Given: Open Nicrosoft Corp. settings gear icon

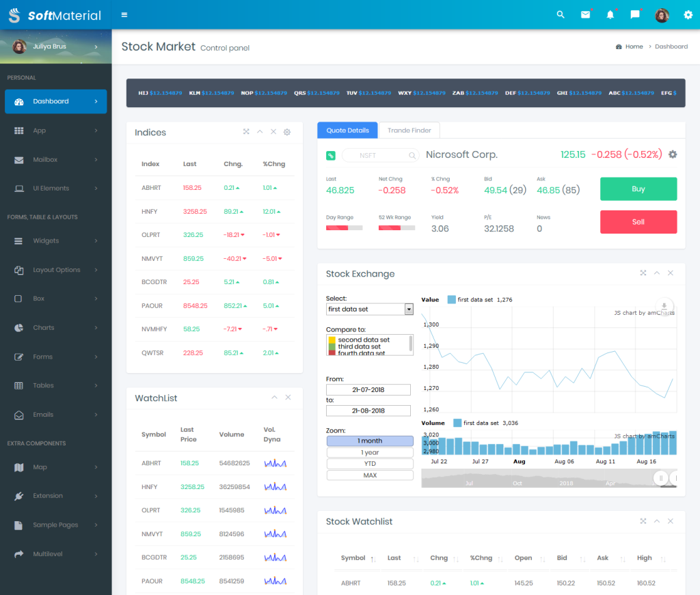Looking at the screenshot, I should point(672,154).
